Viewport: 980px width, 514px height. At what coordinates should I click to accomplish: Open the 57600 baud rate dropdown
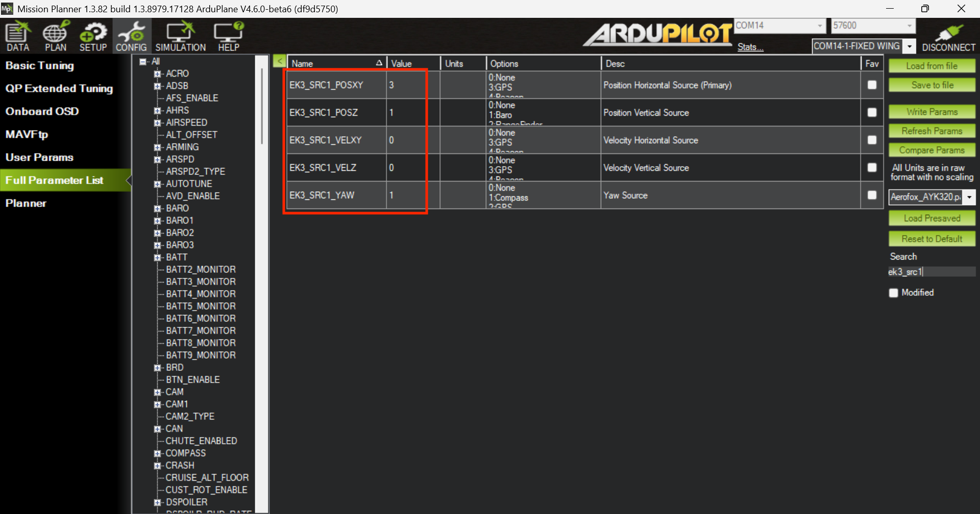(x=909, y=25)
